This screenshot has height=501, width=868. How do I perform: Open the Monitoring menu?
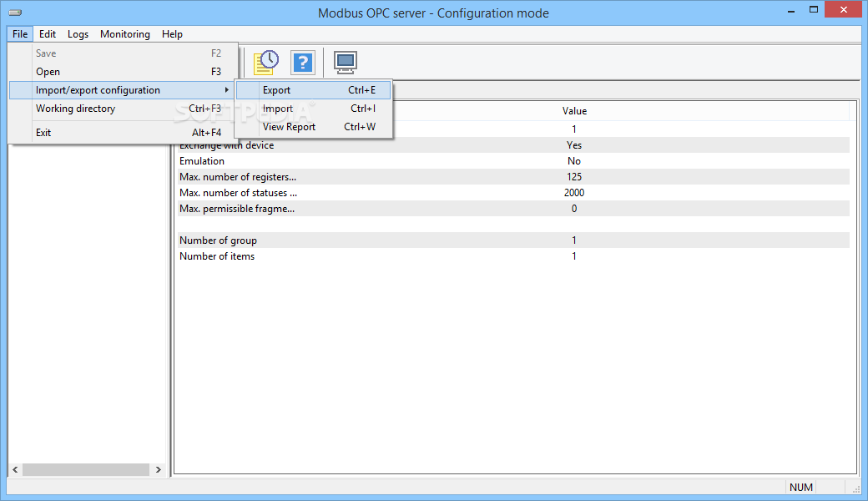(x=125, y=33)
